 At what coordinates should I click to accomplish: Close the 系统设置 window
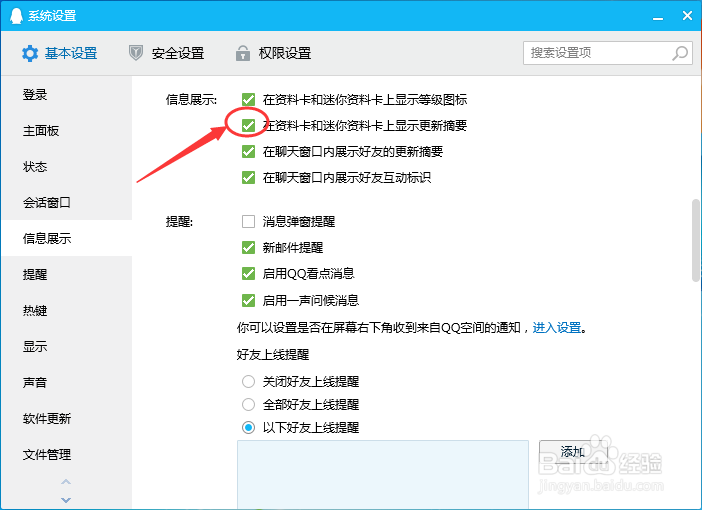pyautogui.click(x=687, y=16)
